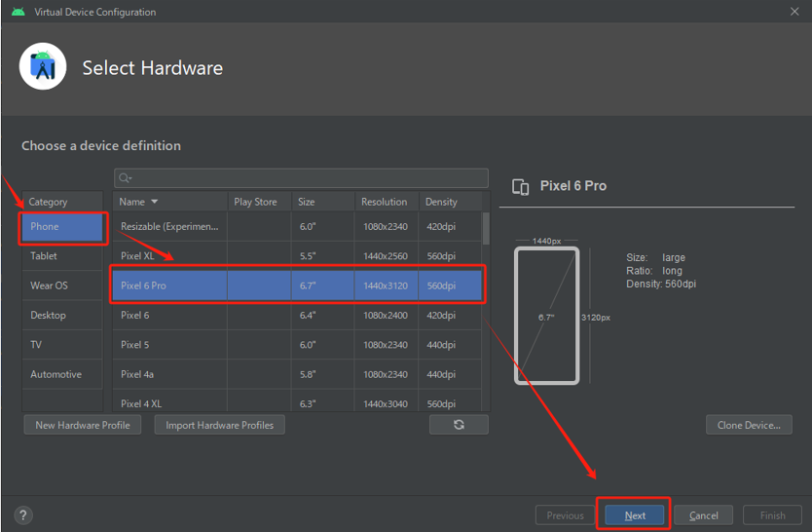The image size is (812, 532).
Task: Open help with the question mark icon
Action: (22, 515)
